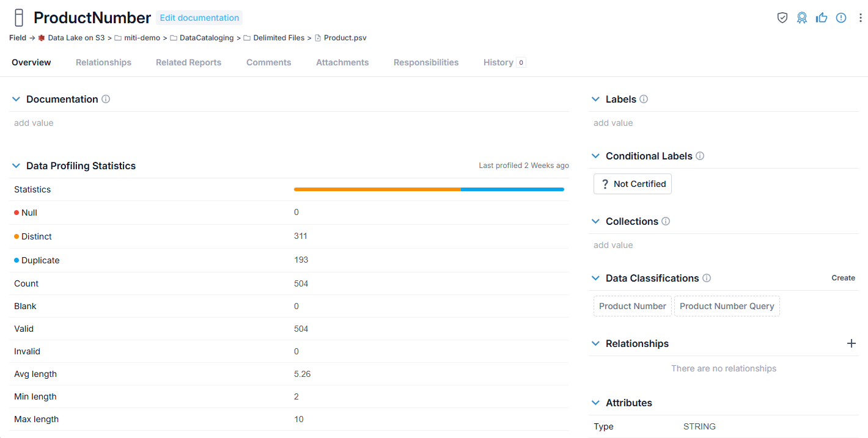Collapse the Data Classifications section
Viewport: 868px width, 438px height.
595,278
